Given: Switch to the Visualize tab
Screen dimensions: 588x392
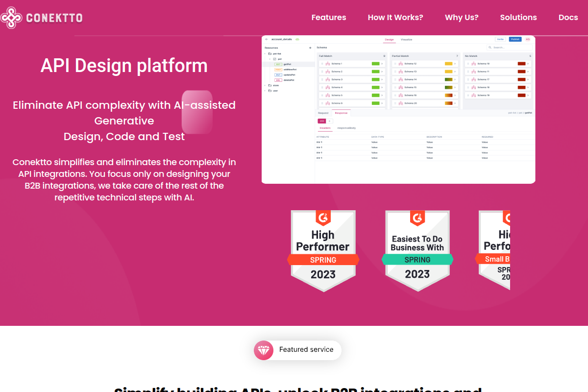Looking at the screenshot, I should (x=406, y=40).
